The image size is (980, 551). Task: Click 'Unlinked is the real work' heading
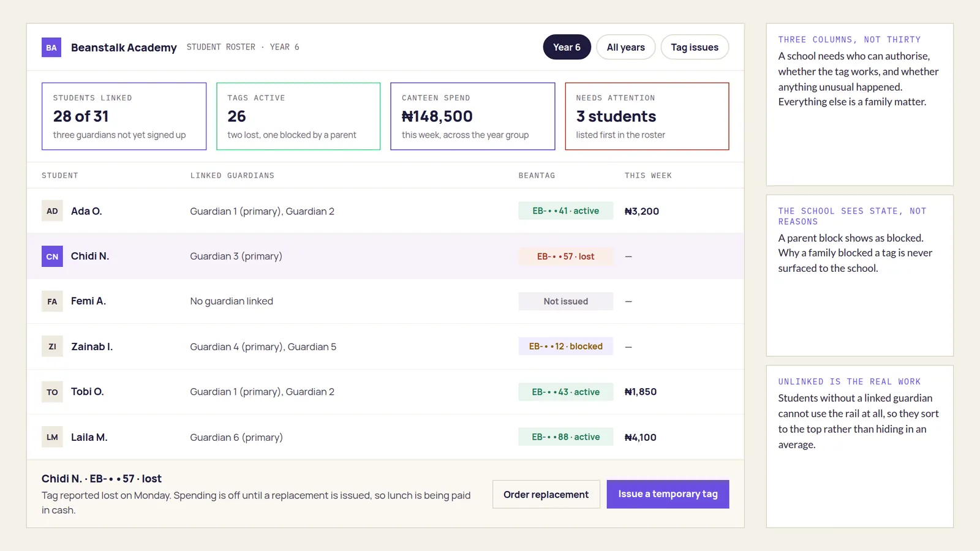850,381
